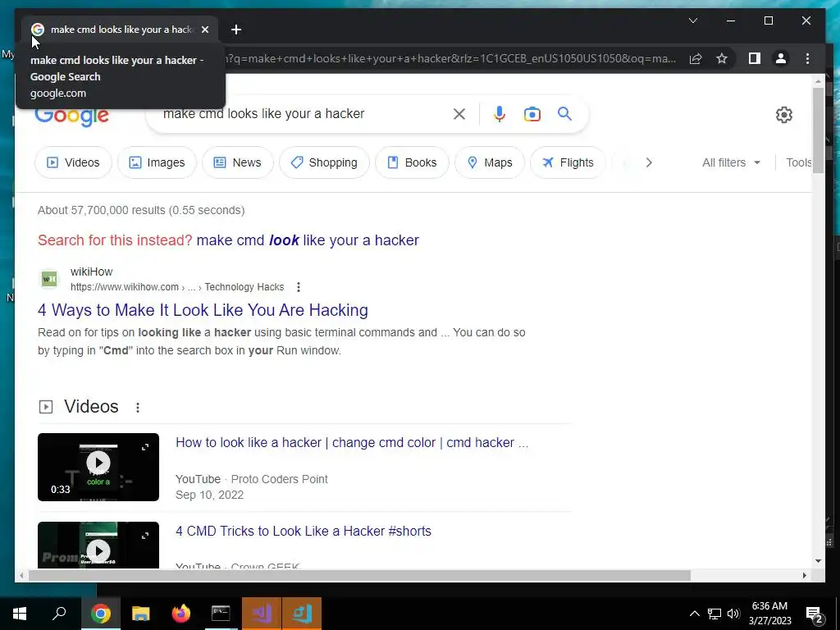Filter results by Maps
Screen dimensions: 840x630
click(x=490, y=162)
